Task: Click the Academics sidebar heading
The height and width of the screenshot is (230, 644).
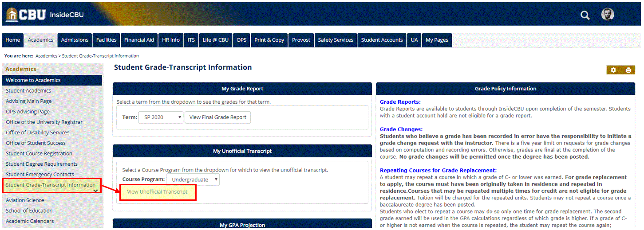Action: (x=21, y=69)
